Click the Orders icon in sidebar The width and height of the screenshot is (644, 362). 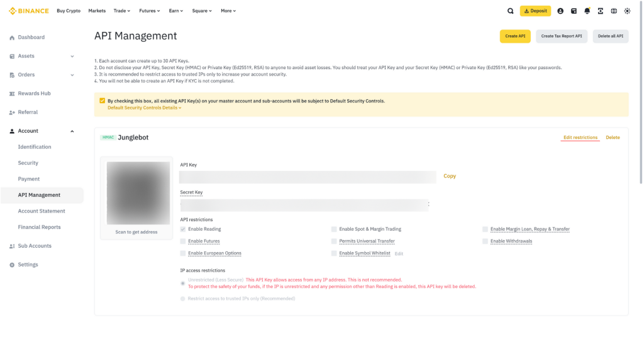point(12,75)
